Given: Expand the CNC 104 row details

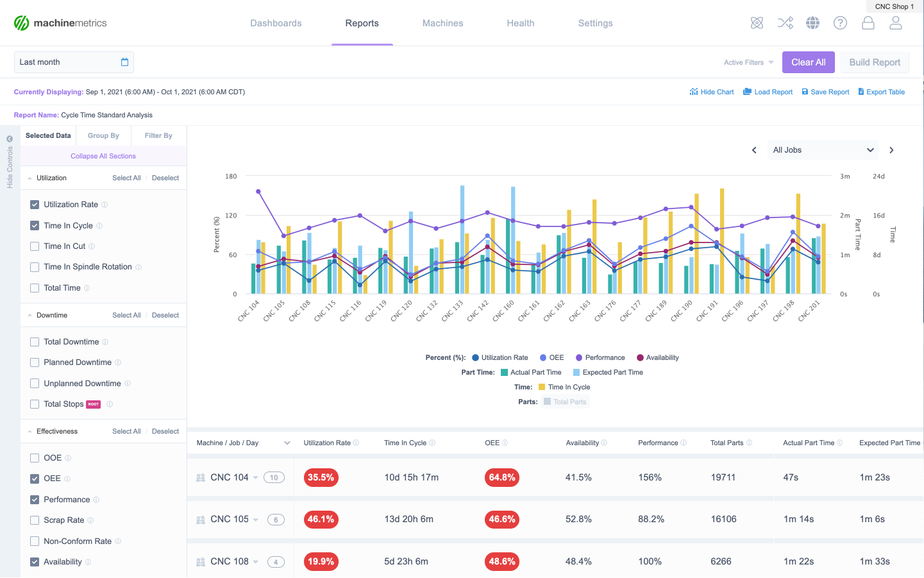Looking at the screenshot, I should pos(255,477).
